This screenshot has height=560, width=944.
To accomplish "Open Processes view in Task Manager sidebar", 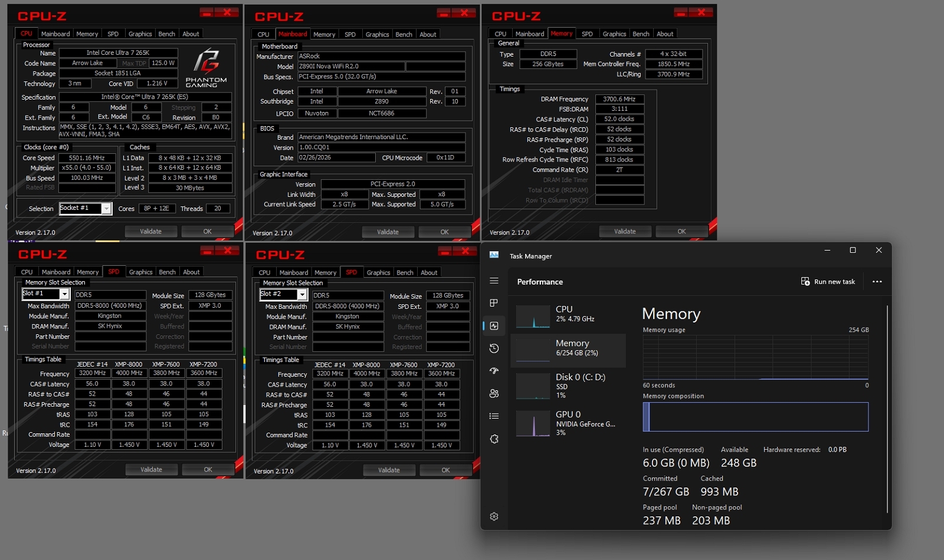I will tap(494, 303).
